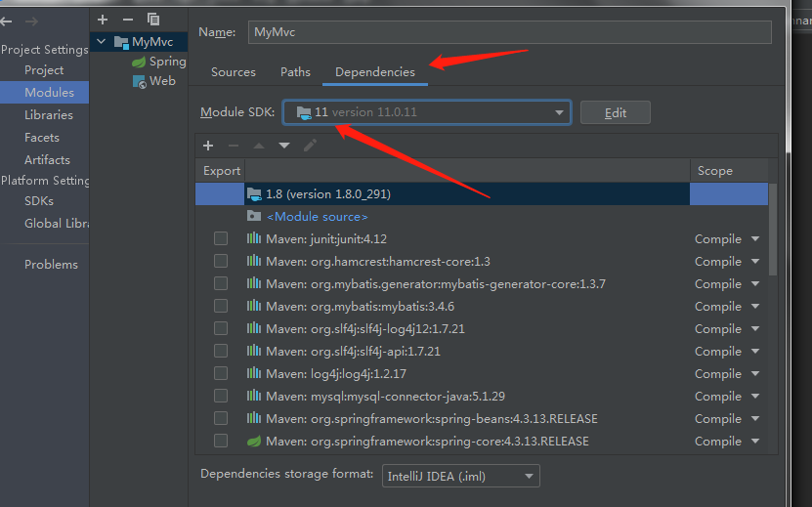Add a new module with plus icon
This screenshot has width=812, height=507.
(x=103, y=20)
